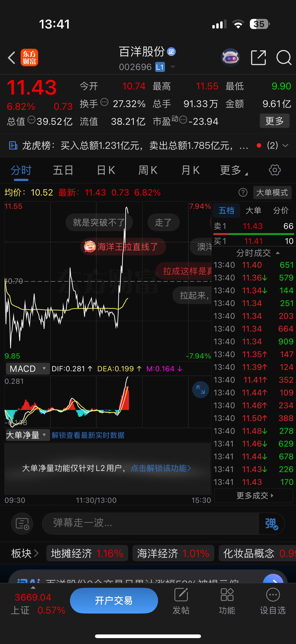Tap the L1 level badge

(160, 67)
